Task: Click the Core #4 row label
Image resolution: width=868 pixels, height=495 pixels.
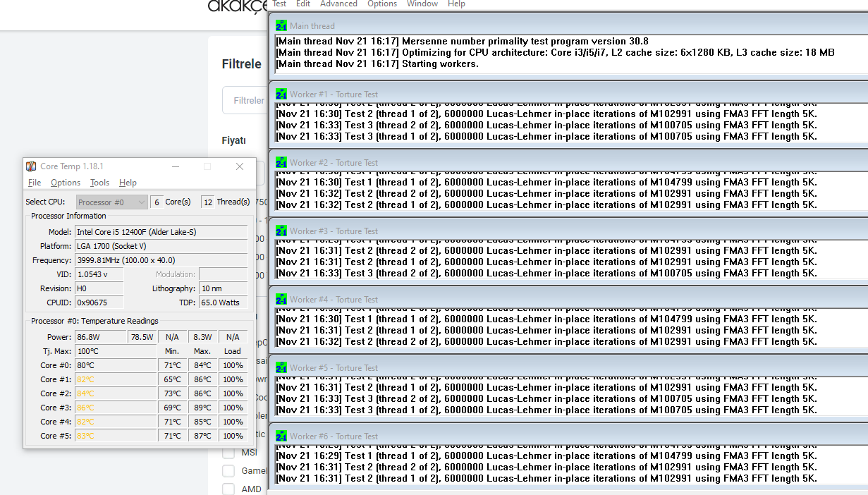Action: 56,422
